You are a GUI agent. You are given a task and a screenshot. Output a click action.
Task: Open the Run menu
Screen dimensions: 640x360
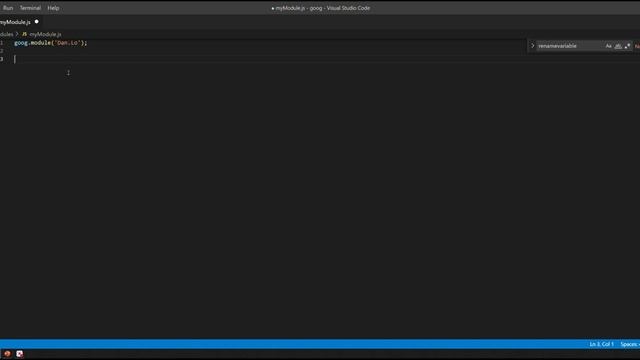8,8
